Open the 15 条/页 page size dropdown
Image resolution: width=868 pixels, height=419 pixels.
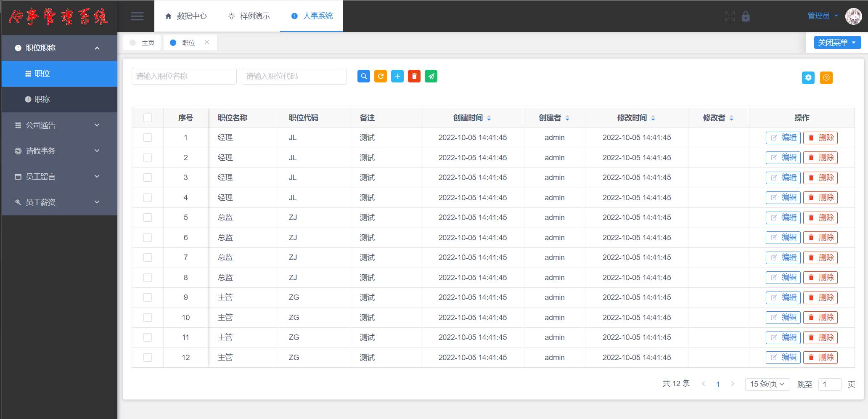tap(767, 384)
